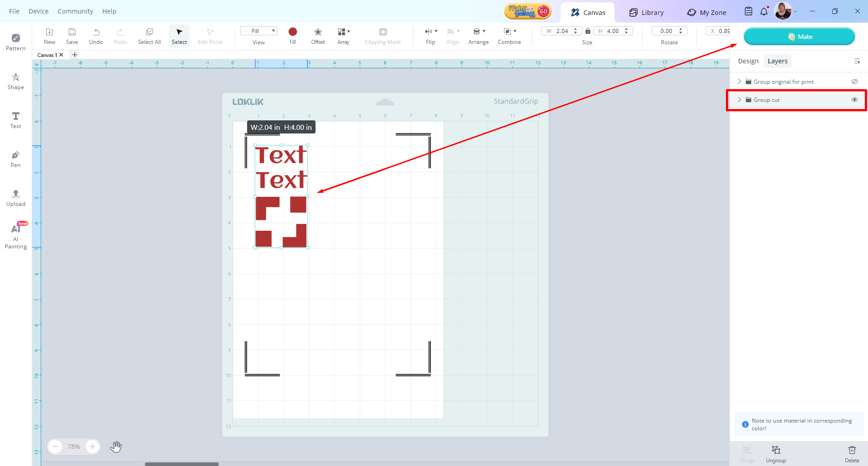The height and width of the screenshot is (466, 868).
Task: Open the Library section
Action: tap(646, 13)
